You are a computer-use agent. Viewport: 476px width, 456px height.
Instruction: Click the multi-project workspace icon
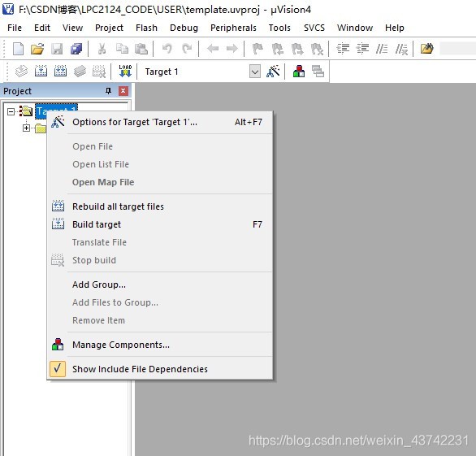pyautogui.click(x=318, y=72)
